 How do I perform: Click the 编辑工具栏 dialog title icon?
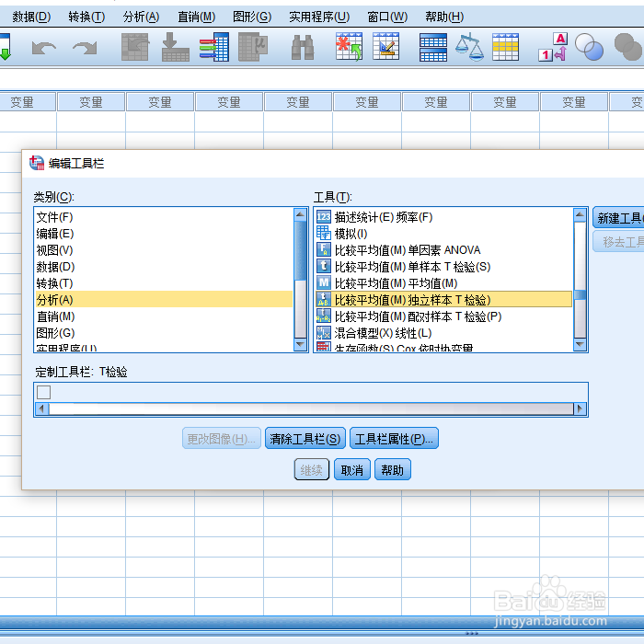click(x=37, y=163)
